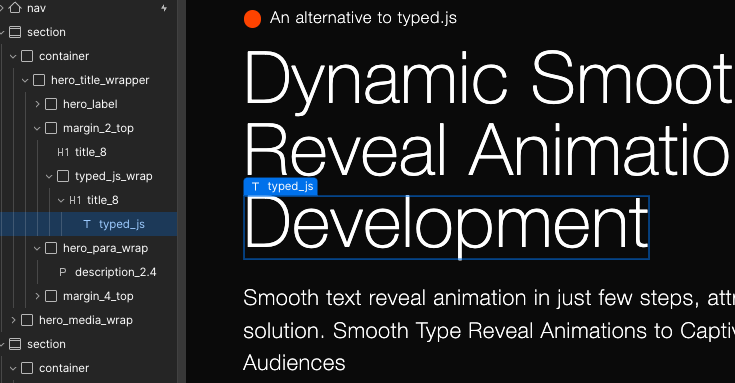Click the margin_4_top box icon
The image size is (735, 383).
pyautogui.click(x=51, y=296)
